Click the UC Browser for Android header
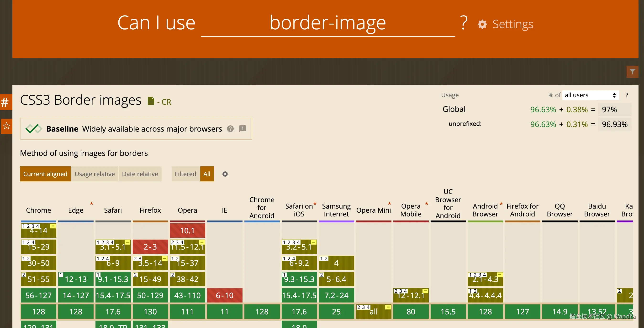 (448, 204)
